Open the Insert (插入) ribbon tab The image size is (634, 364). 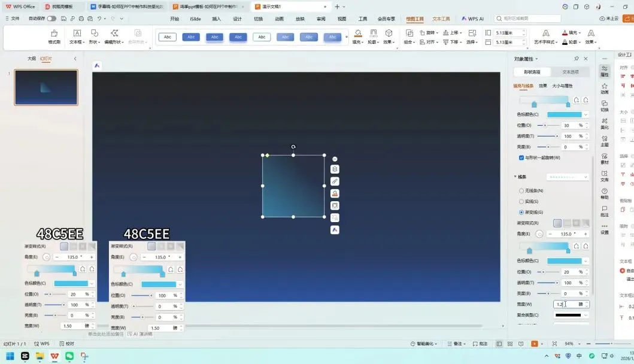(x=217, y=19)
